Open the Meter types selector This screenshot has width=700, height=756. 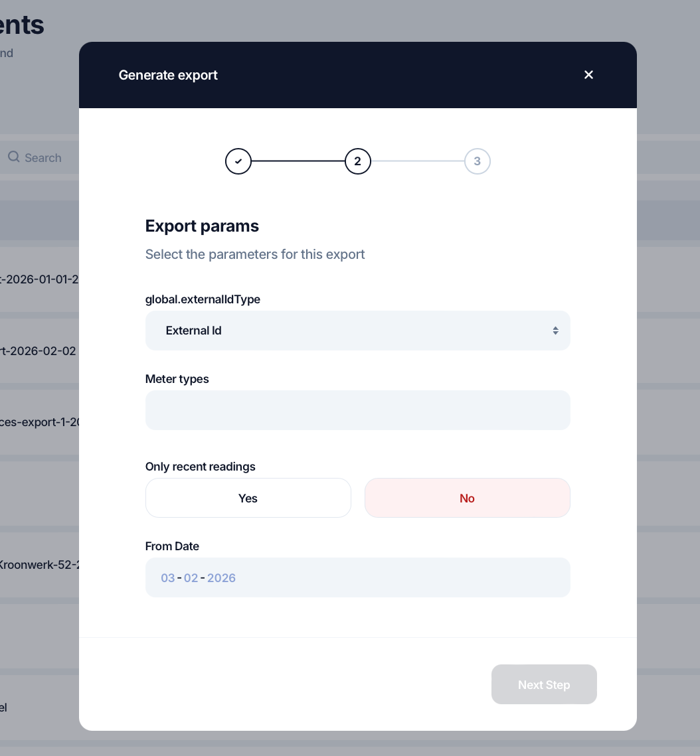[x=357, y=410]
